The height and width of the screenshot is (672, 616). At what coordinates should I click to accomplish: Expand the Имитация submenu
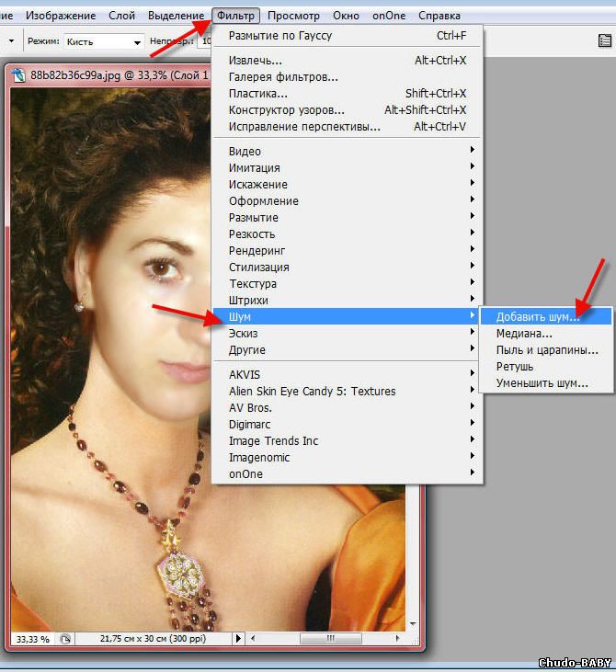[x=348, y=168]
